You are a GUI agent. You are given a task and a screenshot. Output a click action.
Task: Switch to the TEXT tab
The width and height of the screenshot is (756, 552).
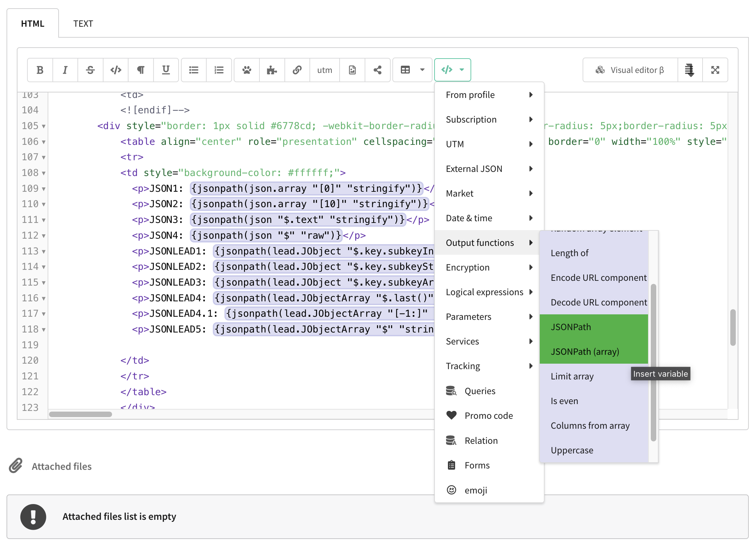point(83,24)
